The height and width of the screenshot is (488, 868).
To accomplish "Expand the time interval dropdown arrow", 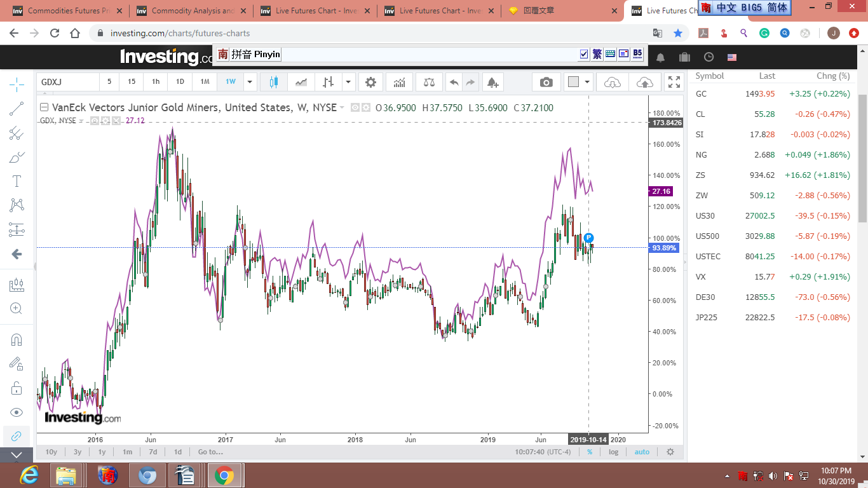I will [x=250, y=82].
